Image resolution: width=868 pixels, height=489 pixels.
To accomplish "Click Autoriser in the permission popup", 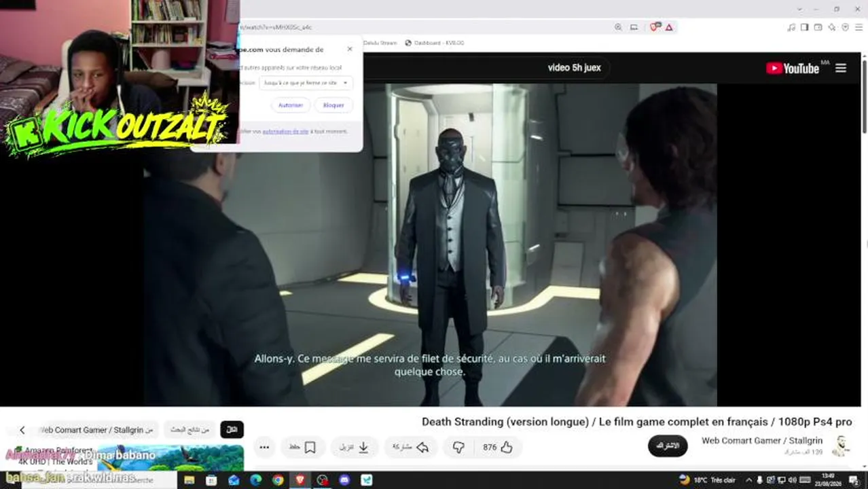I will click(291, 105).
